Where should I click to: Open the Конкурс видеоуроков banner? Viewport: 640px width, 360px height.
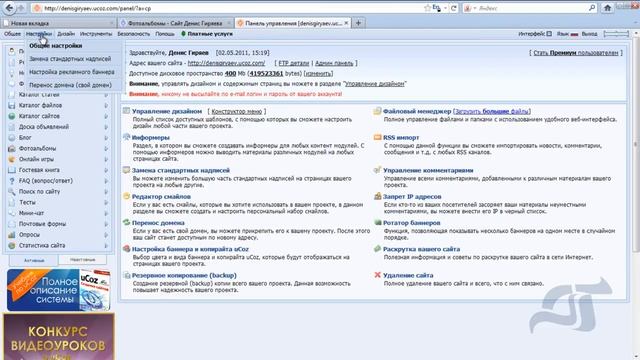tap(59, 336)
